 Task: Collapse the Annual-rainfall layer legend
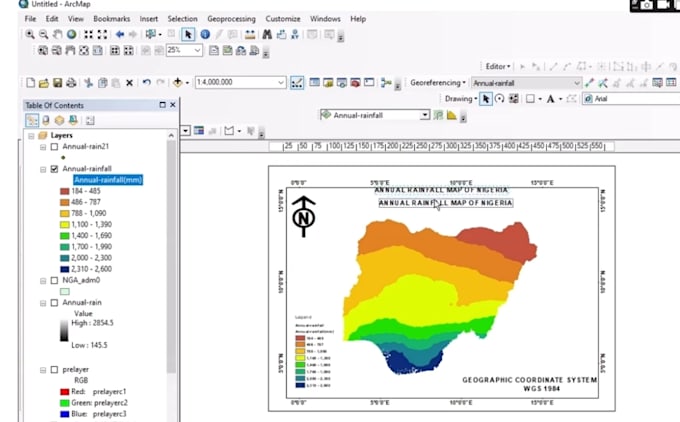(x=43, y=169)
